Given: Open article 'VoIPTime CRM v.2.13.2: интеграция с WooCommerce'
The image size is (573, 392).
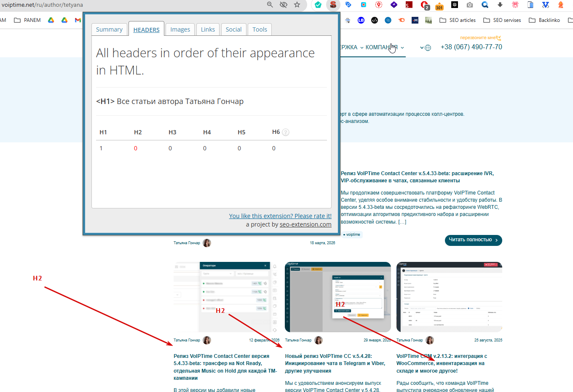Looking at the screenshot, I should (442, 363).
